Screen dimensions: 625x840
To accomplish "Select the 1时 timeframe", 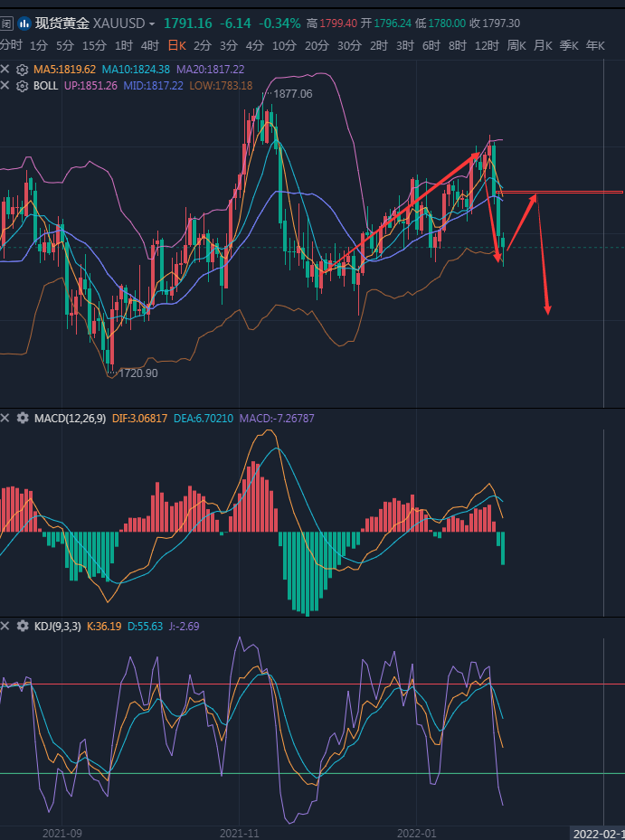I will tap(124, 45).
